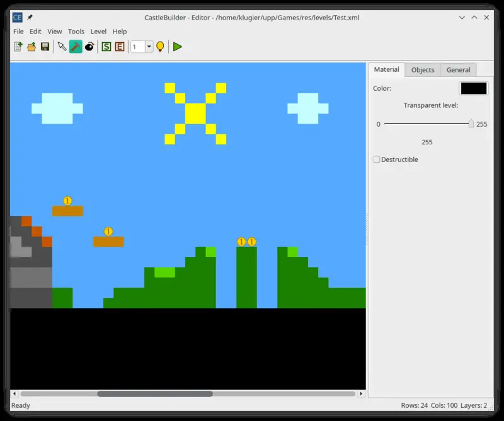Choose the bomb eraser tool
Viewport: 504px width, 421px height.
click(x=88, y=47)
